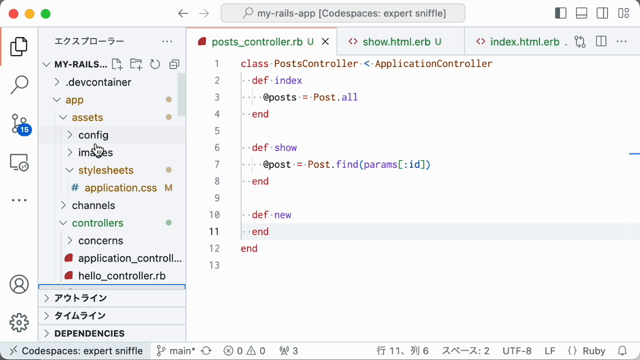Open the Search view in activity bar
This screenshot has width=640, height=360.
pyautogui.click(x=19, y=85)
